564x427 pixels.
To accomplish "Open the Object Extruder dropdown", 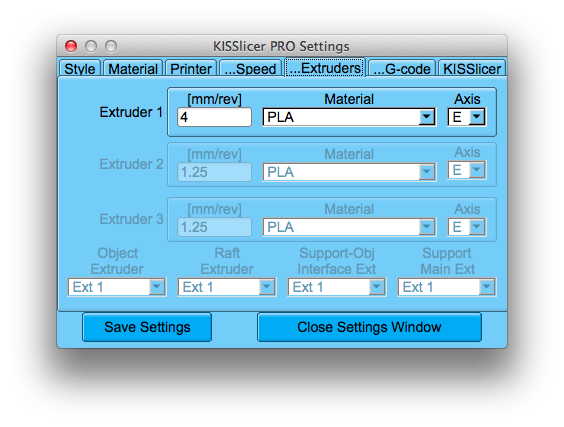I will click(x=117, y=287).
